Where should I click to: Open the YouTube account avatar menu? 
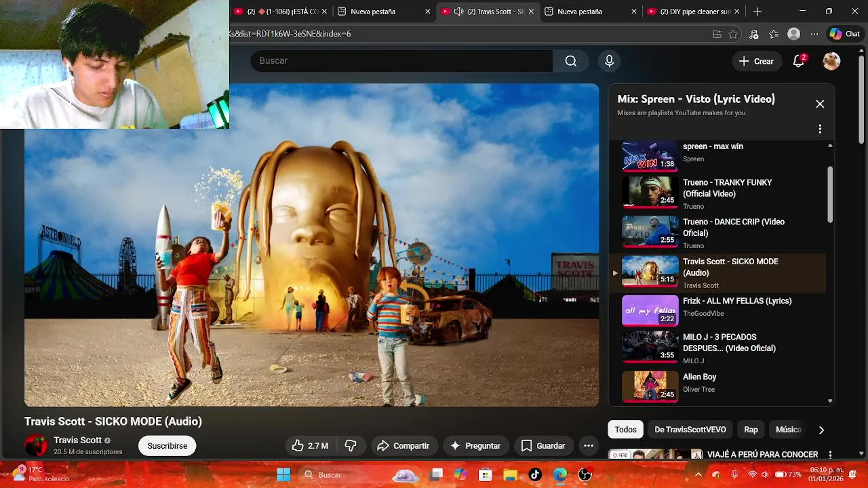pyautogui.click(x=831, y=61)
